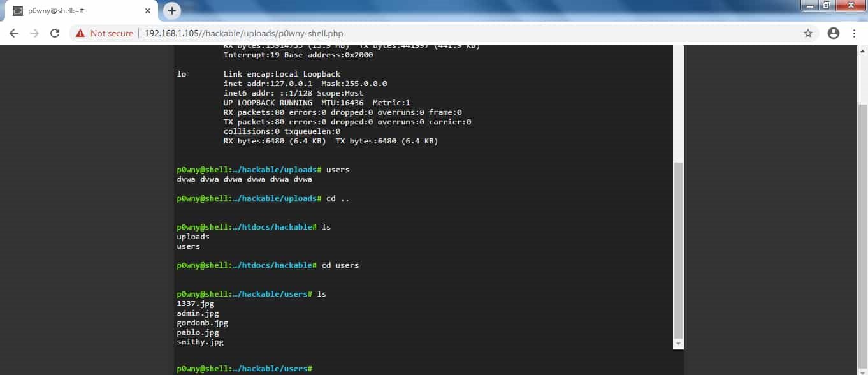The height and width of the screenshot is (375, 868).
Task: Select the p0wny@shell:~# browser tab
Action: coord(82,11)
